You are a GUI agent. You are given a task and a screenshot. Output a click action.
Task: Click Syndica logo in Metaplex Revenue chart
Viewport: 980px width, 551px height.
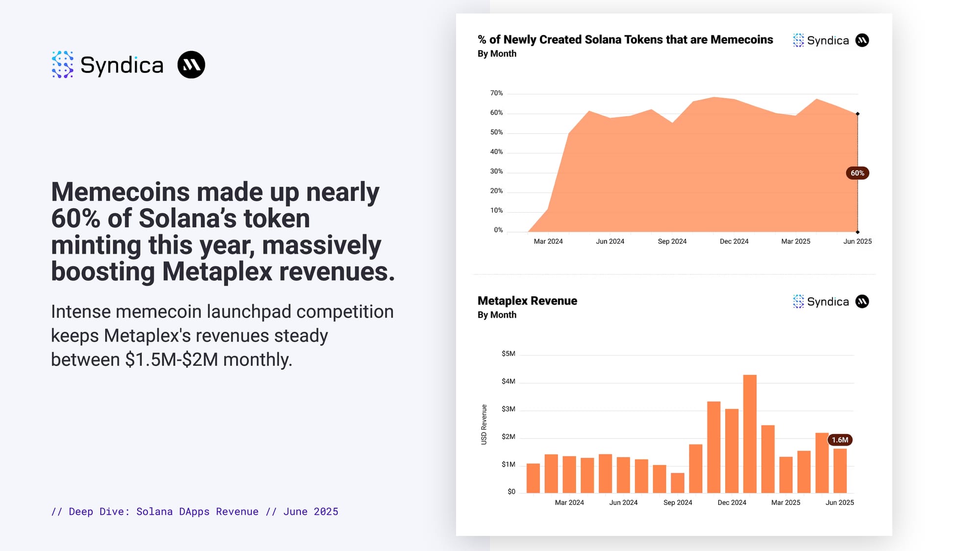coord(821,302)
